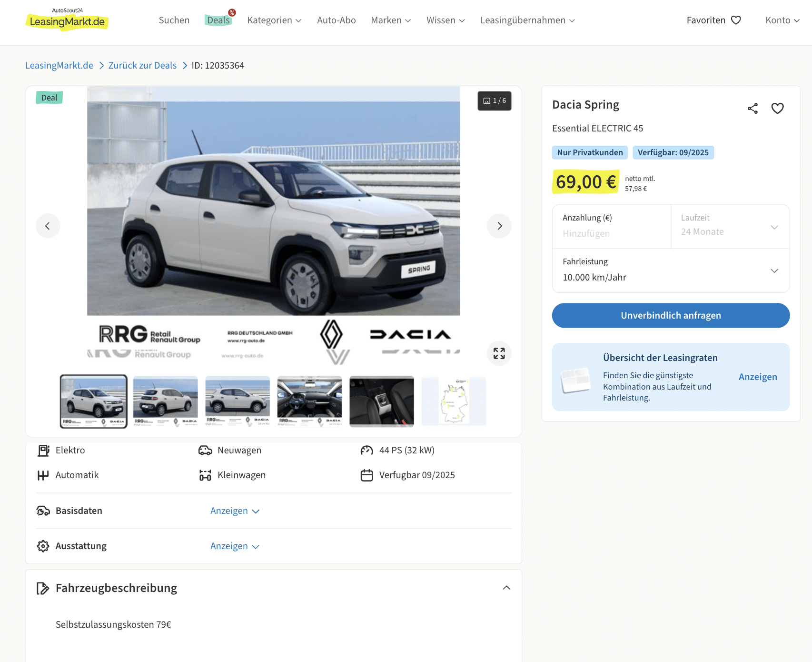Image resolution: width=812 pixels, height=662 pixels.
Task: Click the Dacia Spring title
Action: 585,105
